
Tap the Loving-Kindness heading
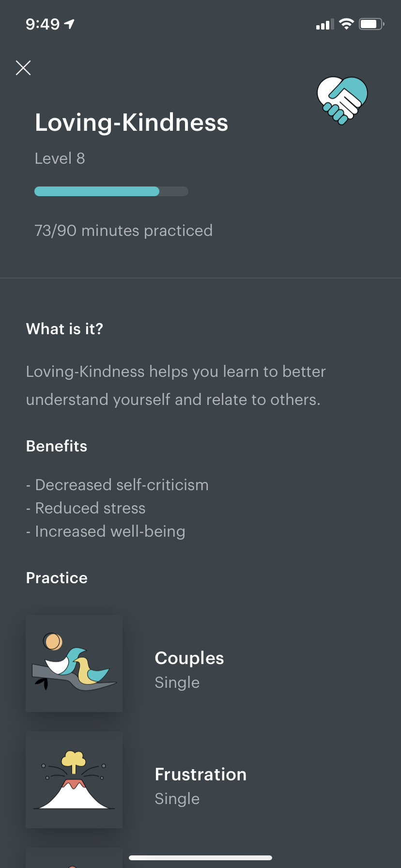(131, 123)
